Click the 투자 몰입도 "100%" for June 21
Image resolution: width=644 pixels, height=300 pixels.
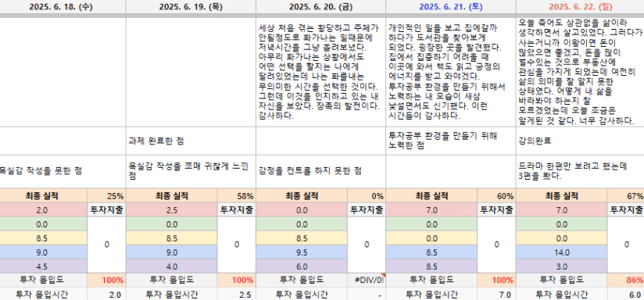coord(496,280)
